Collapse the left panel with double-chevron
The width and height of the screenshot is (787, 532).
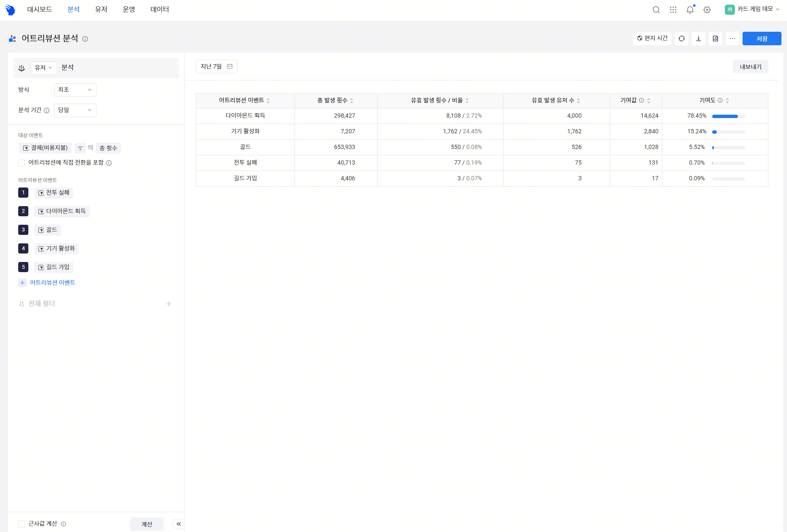[179, 524]
